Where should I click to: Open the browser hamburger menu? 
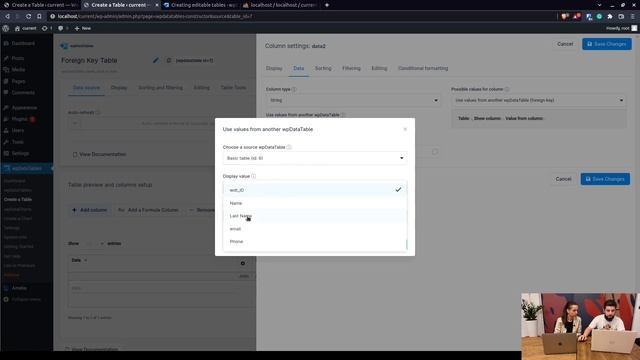[x=633, y=16]
